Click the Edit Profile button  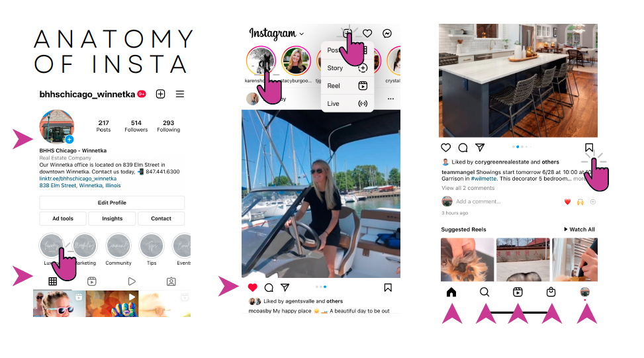click(x=112, y=202)
